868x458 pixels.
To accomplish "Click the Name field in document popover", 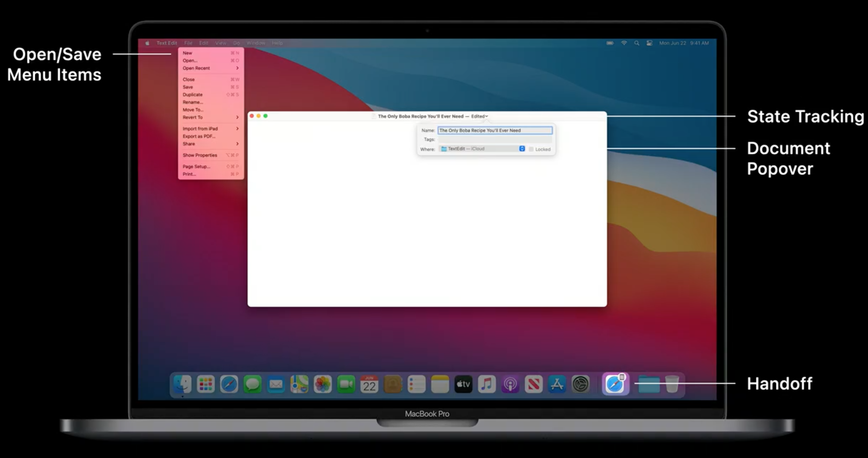I will [495, 130].
